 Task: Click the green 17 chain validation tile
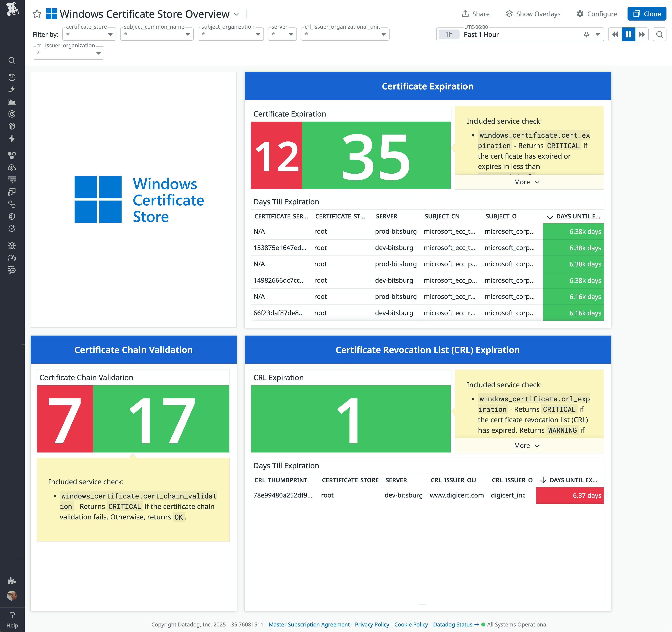161,419
